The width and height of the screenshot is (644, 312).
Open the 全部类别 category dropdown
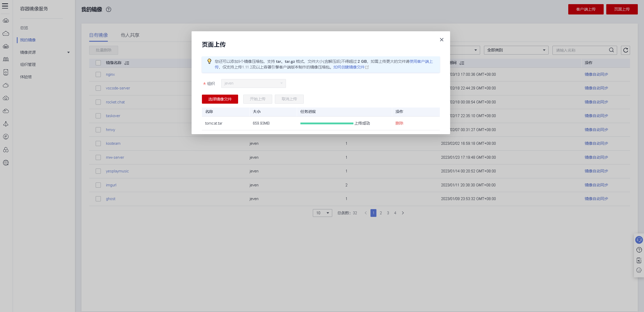tap(516, 50)
